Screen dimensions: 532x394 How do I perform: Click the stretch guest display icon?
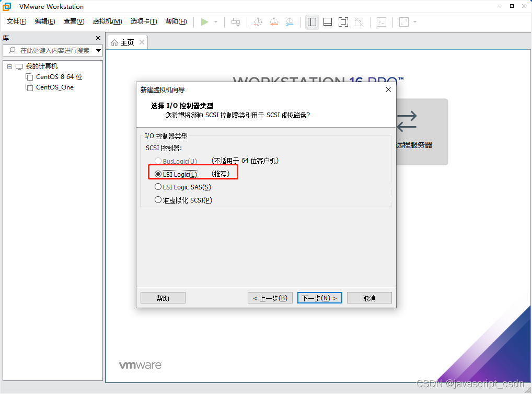404,22
